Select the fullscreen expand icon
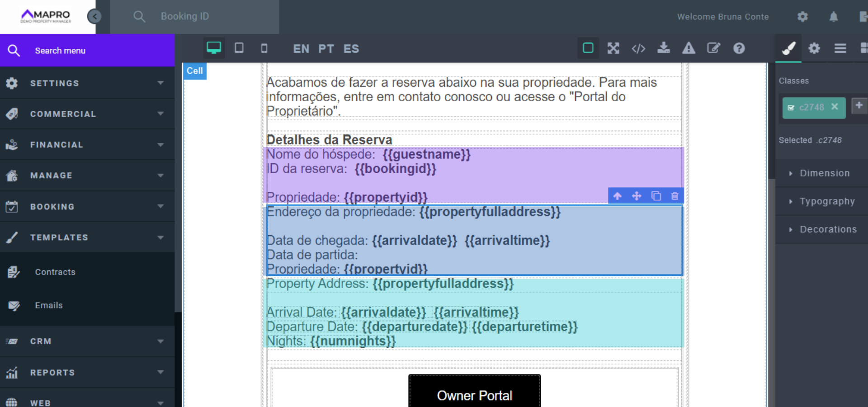The width and height of the screenshot is (868, 407). pos(613,48)
